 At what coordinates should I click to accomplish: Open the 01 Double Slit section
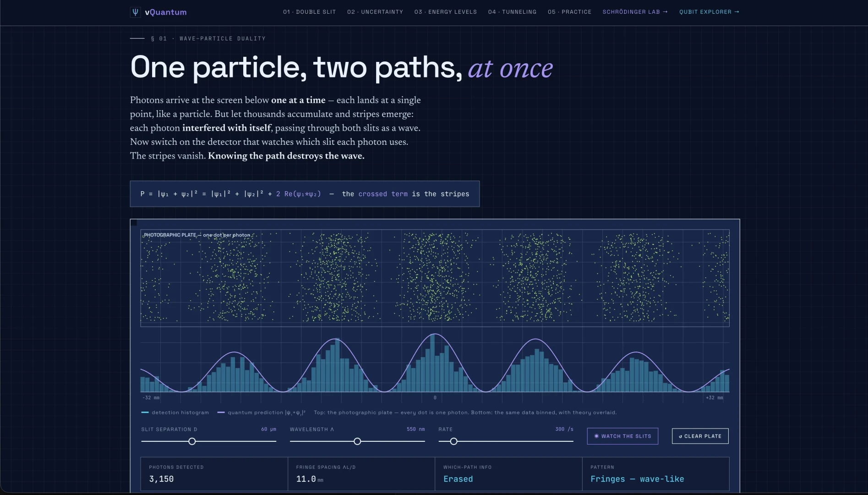coord(309,12)
